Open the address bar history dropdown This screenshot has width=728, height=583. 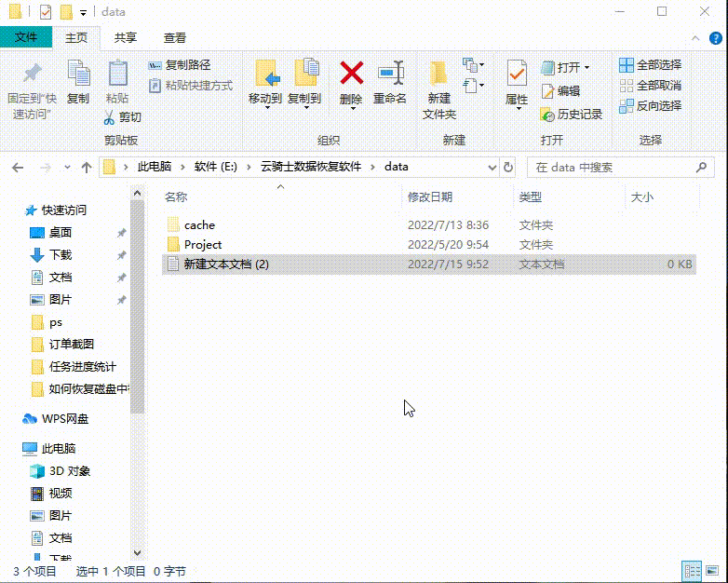pyautogui.click(x=492, y=168)
